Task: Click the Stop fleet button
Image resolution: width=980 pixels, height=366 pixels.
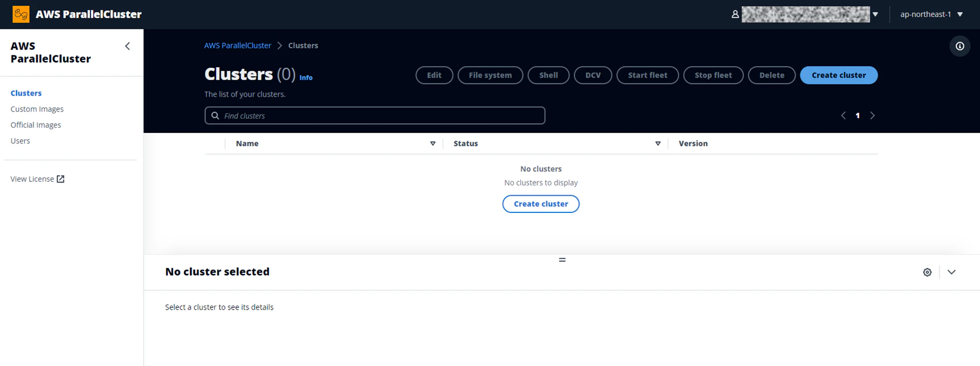Action: coord(714,75)
